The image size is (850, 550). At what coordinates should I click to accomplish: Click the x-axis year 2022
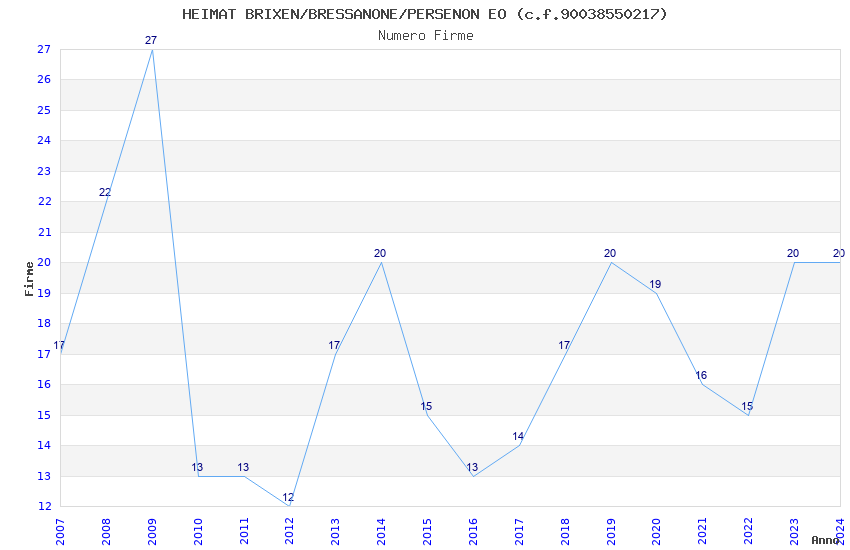[749, 532]
